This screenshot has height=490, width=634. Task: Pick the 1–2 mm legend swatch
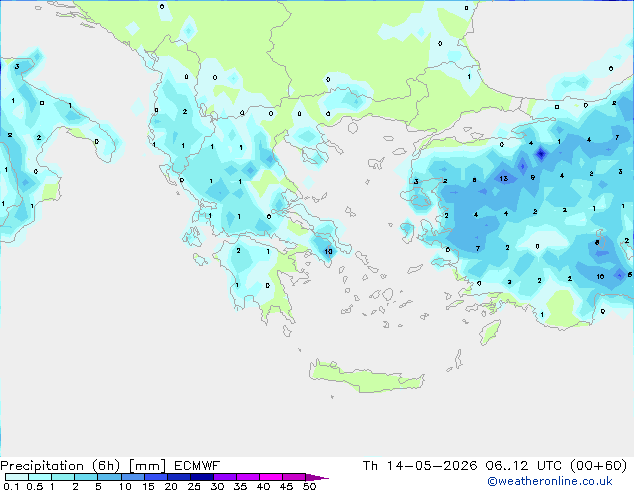63,477
